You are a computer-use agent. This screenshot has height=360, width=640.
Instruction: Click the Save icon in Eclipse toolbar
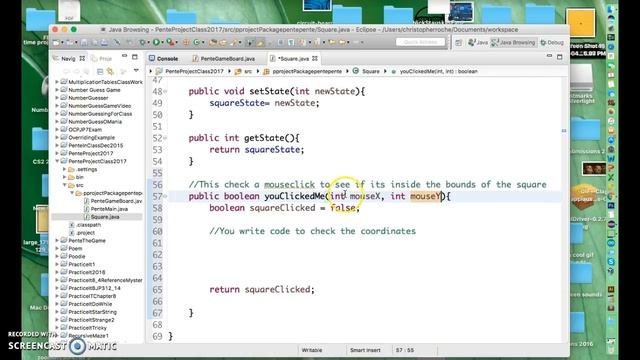[84, 42]
